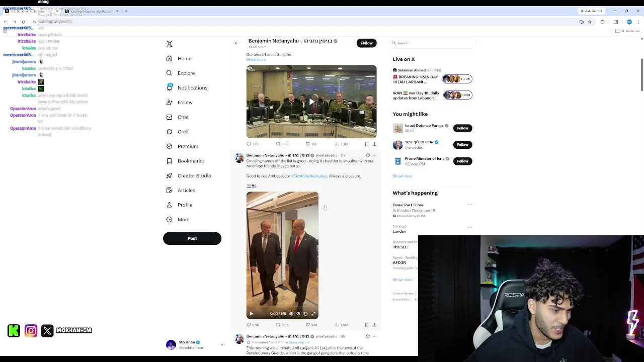This screenshot has width=644, height=362.
Task: Click the Profile person icon
Action: click(x=170, y=205)
